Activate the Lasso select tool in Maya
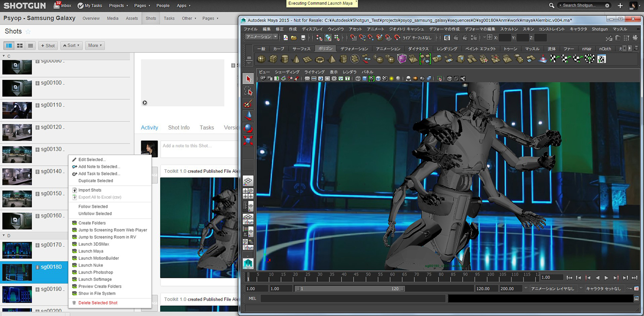This screenshot has height=316, width=644. point(248,91)
